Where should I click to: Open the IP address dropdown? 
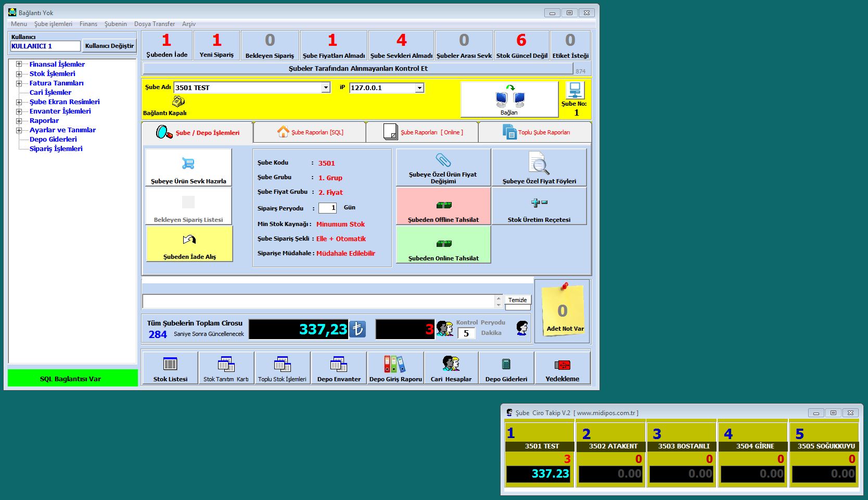[419, 87]
